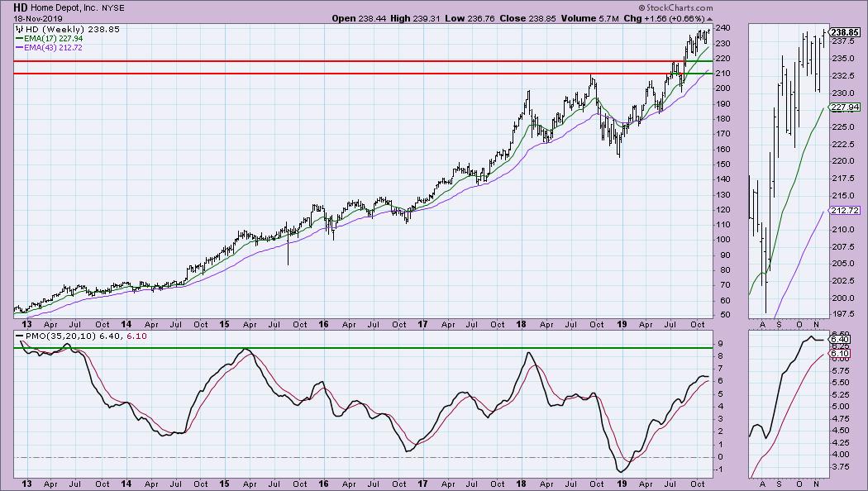The width and height of the screenshot is (868, 491).
Task: Click the 'NYSE' exchange label
Action: pos(113,8)
